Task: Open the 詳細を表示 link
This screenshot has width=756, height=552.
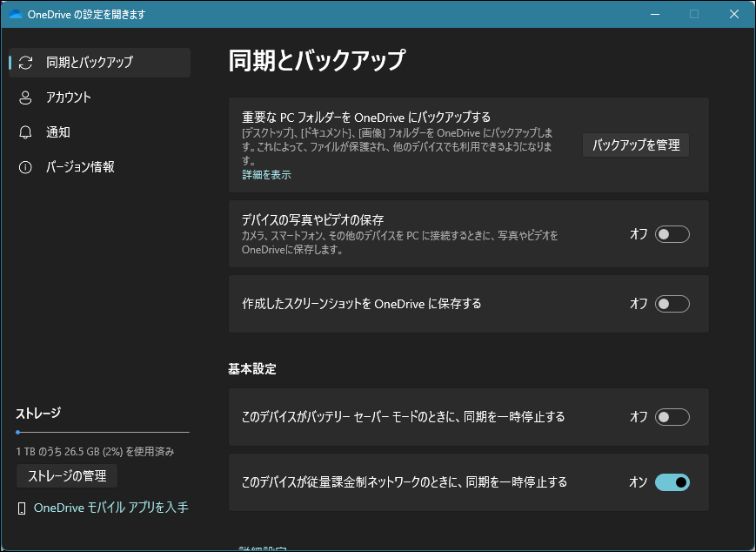Action: 266,175
